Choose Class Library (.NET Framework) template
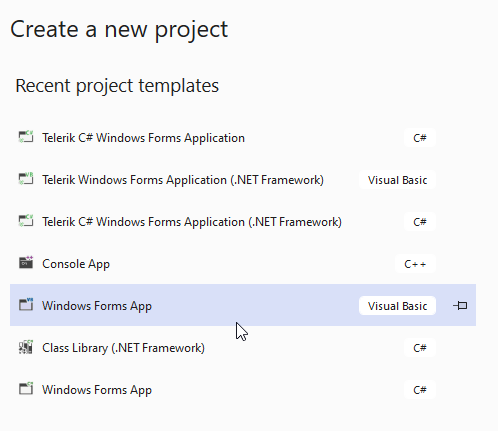 243,348
